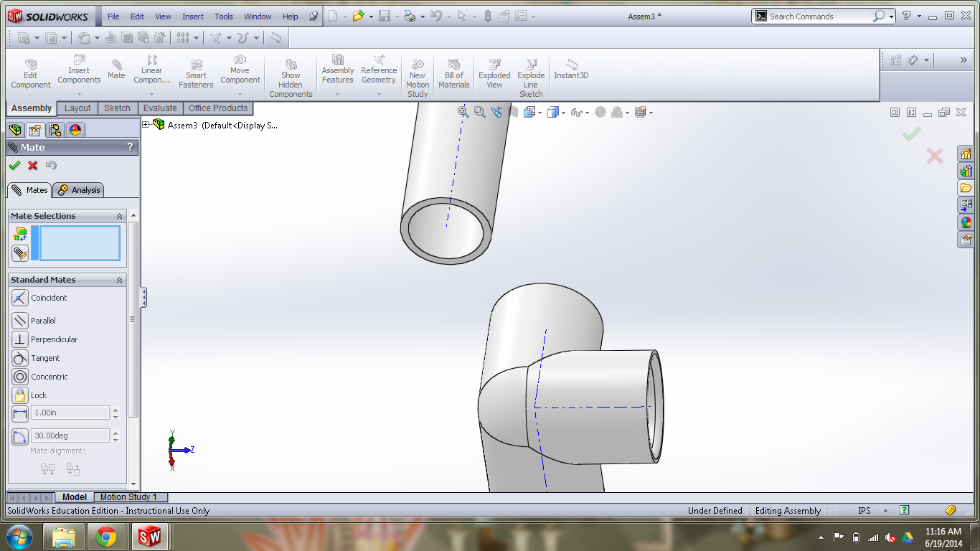Open the Reference Geometry dropdown arrow
The image size is (980, 551).
pyautogui.click(x=379, y=94)
